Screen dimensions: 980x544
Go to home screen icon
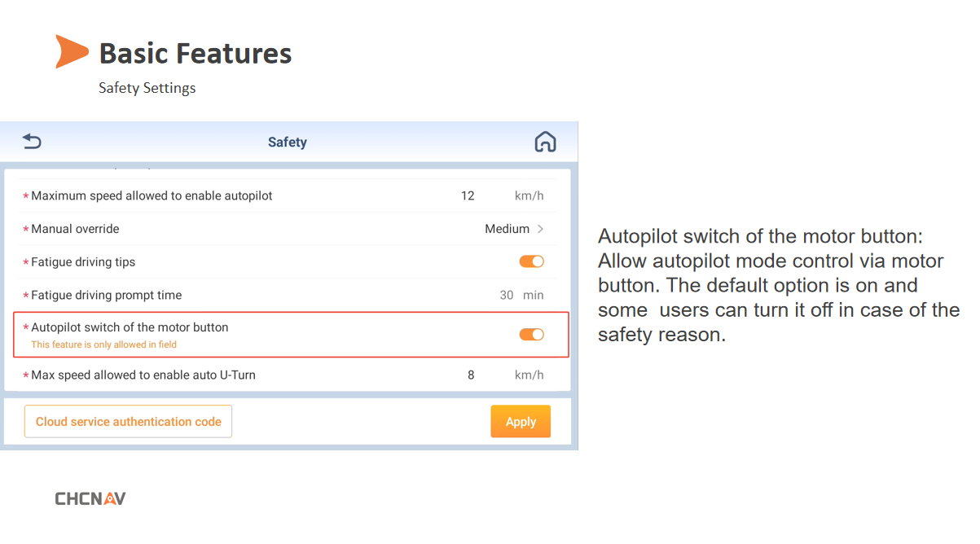pyautogui.click(x=545, y=142)
